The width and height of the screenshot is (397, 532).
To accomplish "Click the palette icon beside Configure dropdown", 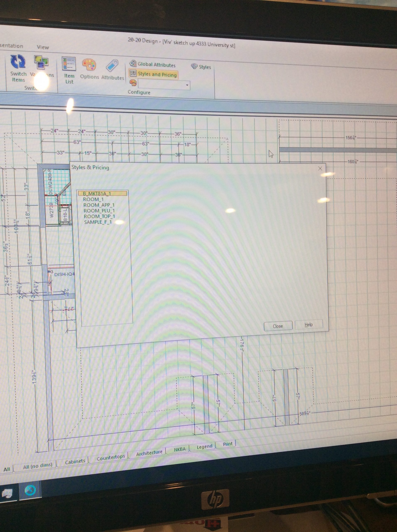I will point(133,83).
